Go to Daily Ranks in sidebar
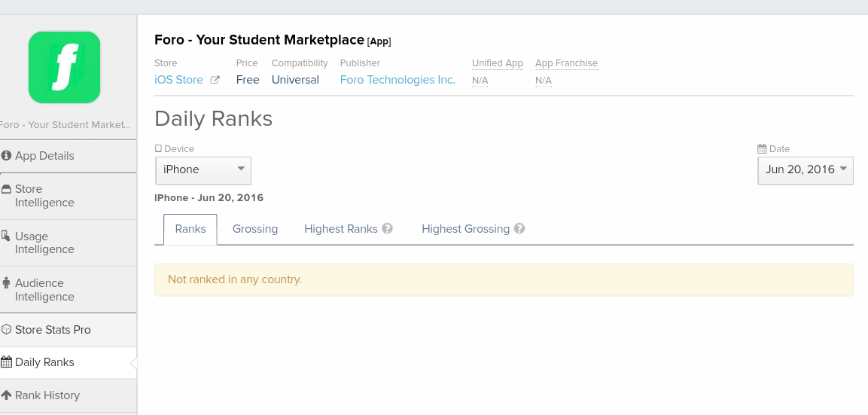This screenshot has width=868, height=415. [44, 362]
